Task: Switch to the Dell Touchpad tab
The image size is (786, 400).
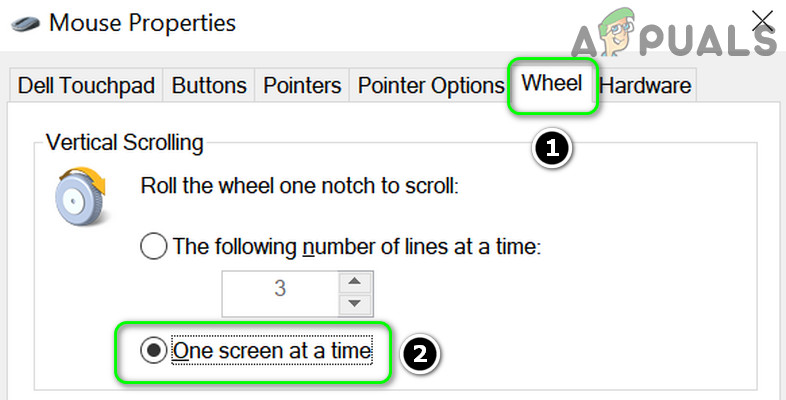Action: point(87,86)
